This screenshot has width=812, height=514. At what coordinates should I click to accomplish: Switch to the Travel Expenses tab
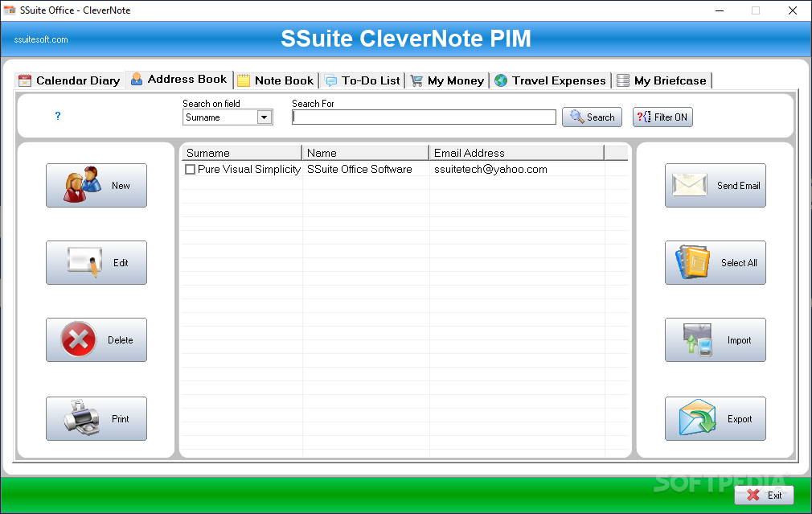[x=551, y=80]
